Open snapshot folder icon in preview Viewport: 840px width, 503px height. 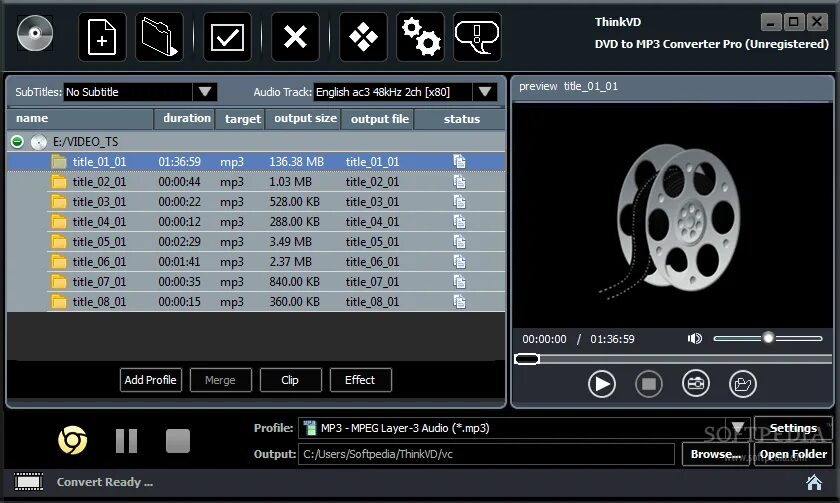click(743, 384)
